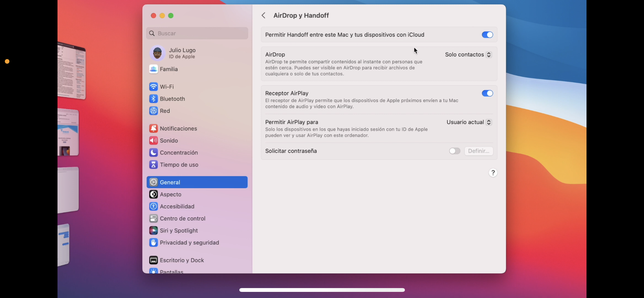Open Concentración moon icon
Screen dimensions: 644x298
point(153,153)
